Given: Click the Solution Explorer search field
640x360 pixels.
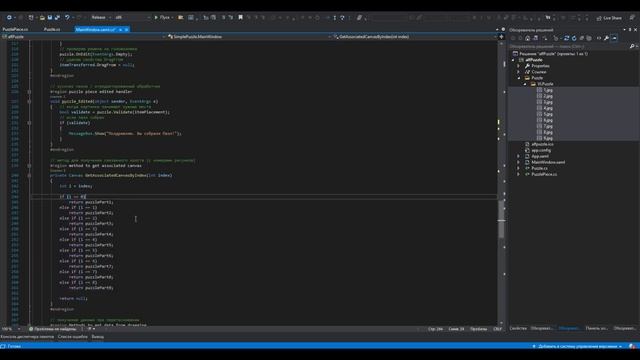Looking at the screenshot, I should (568, 46).
